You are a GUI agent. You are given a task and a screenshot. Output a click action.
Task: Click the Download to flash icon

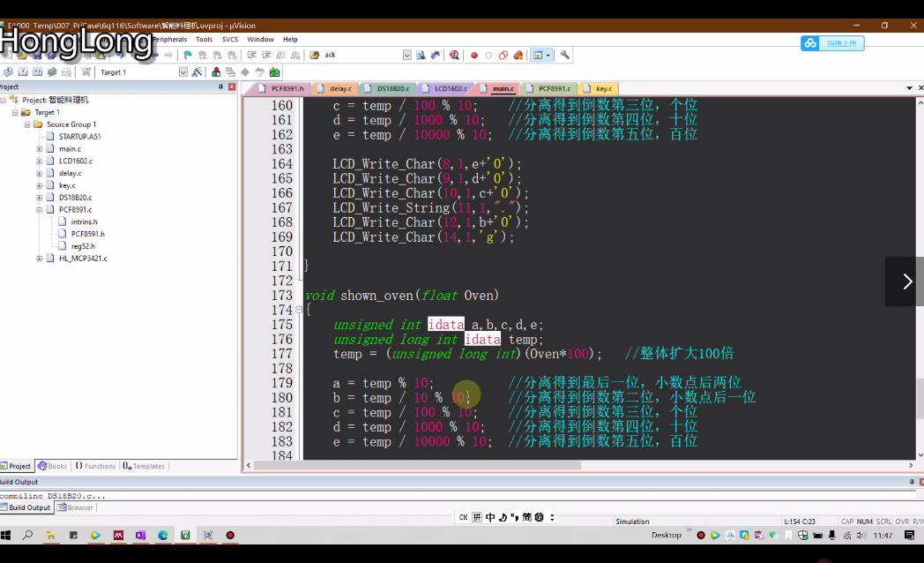pos(86,72)
